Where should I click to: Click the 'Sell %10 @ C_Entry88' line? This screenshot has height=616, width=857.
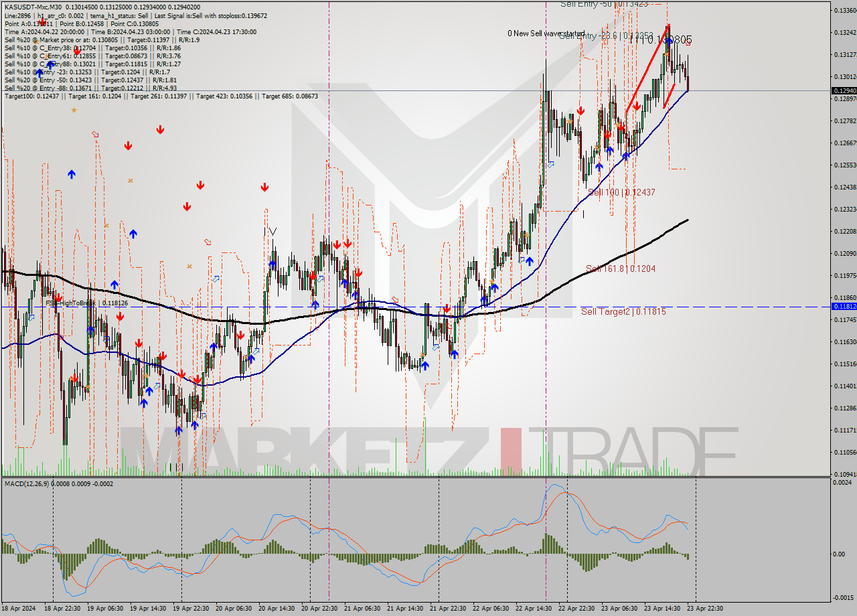[x=92, y=64]
